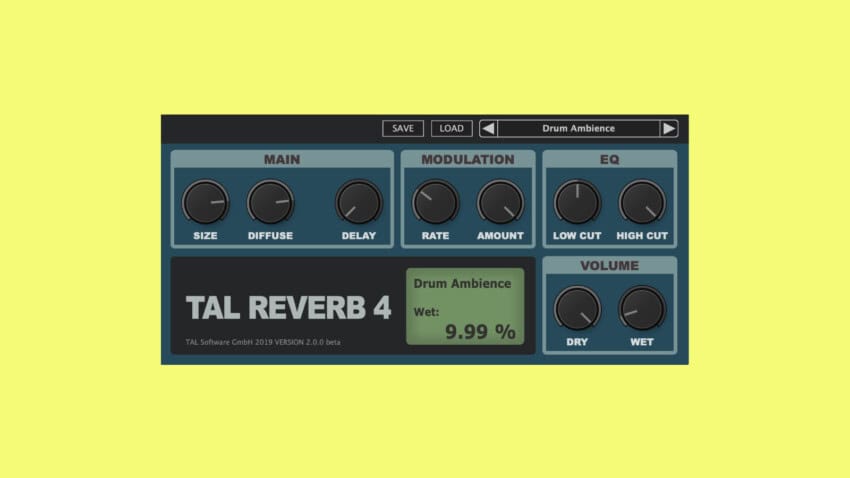
Task: Click the DRY volume knob
Action: [x=577, y=308]
